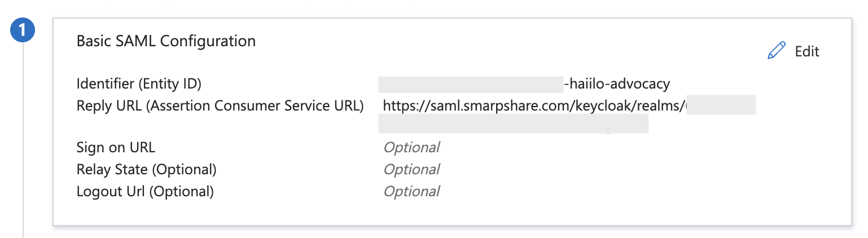Screen dimensions: 868x238
Task: Click the Sign on URL label
Action: point(116,148)
